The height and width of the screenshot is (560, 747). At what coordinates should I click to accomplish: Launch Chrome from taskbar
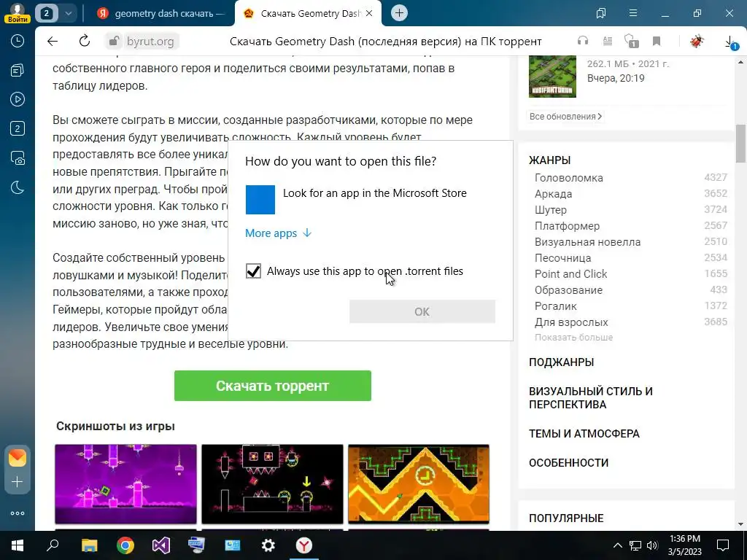tap(125, 545)
